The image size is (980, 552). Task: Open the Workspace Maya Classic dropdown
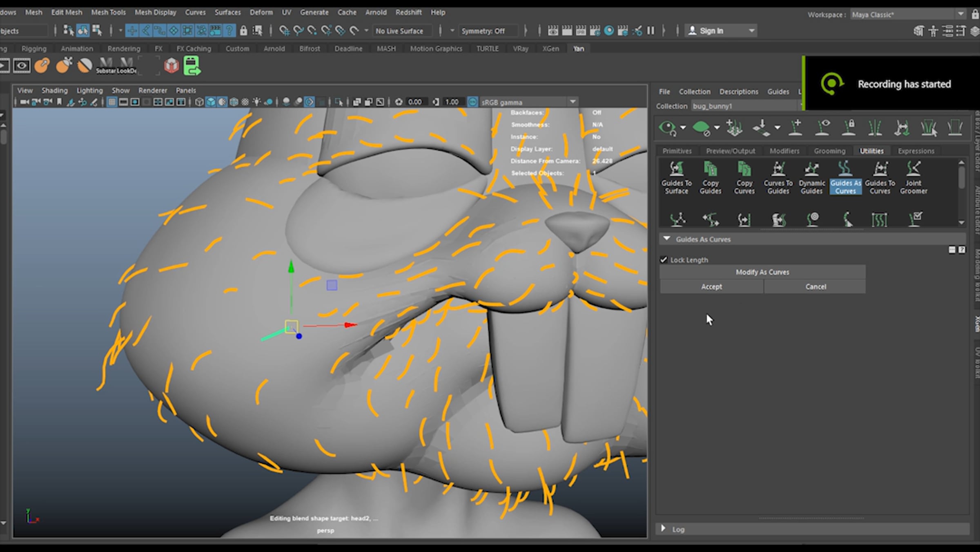point(908,14)
